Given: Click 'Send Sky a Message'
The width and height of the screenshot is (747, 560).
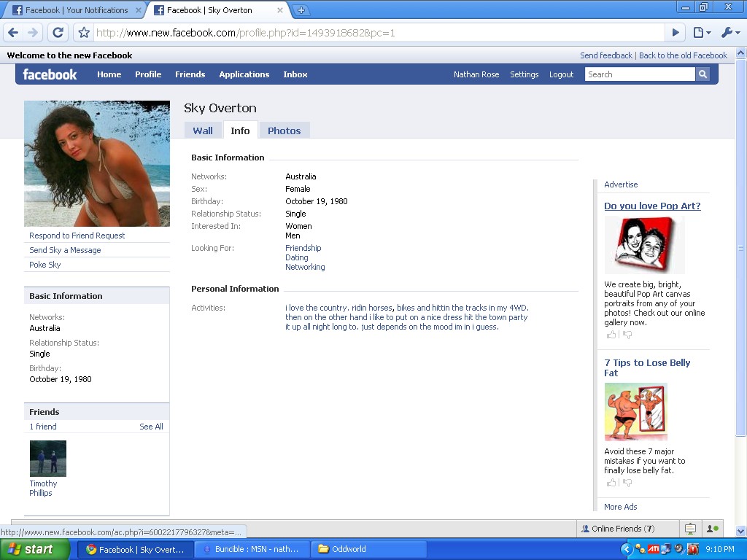Looking at the screenshot, I should pyautogui.click(x=65, y=250).
